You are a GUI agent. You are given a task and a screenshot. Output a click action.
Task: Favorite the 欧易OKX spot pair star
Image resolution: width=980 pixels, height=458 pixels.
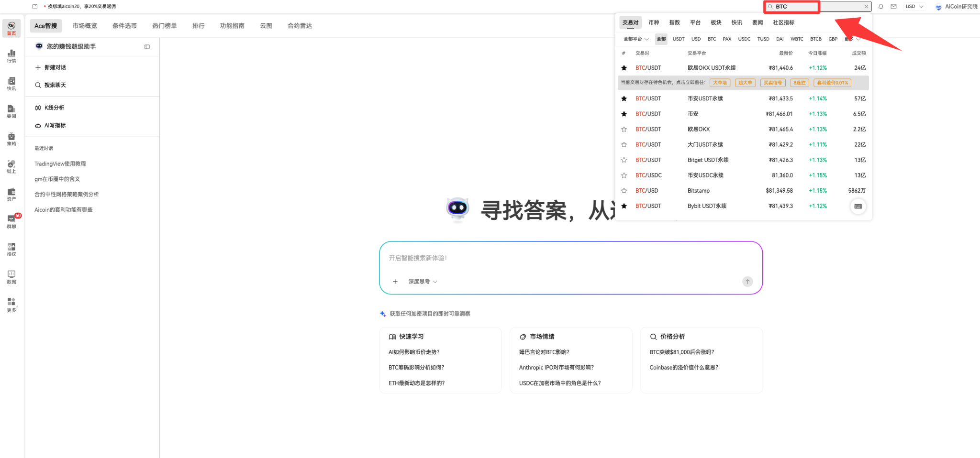pyautogui.click(x=624, y=129)
